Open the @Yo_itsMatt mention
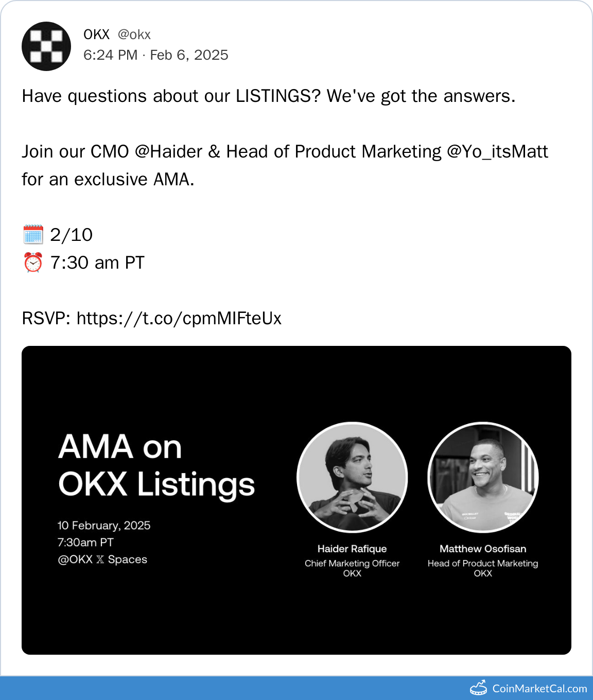This screenshot has width=593, height=700. 497,152
